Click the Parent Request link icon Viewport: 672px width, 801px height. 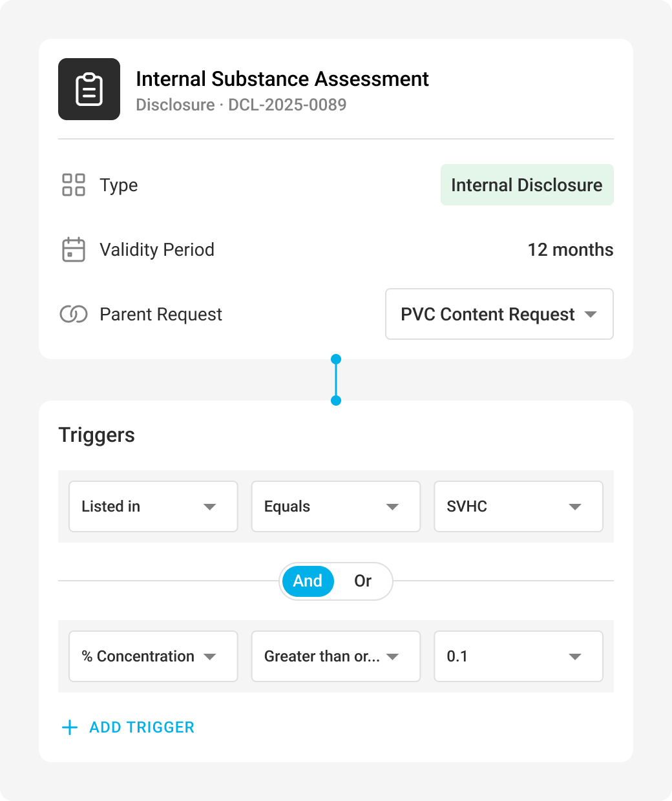coord(74,314)
